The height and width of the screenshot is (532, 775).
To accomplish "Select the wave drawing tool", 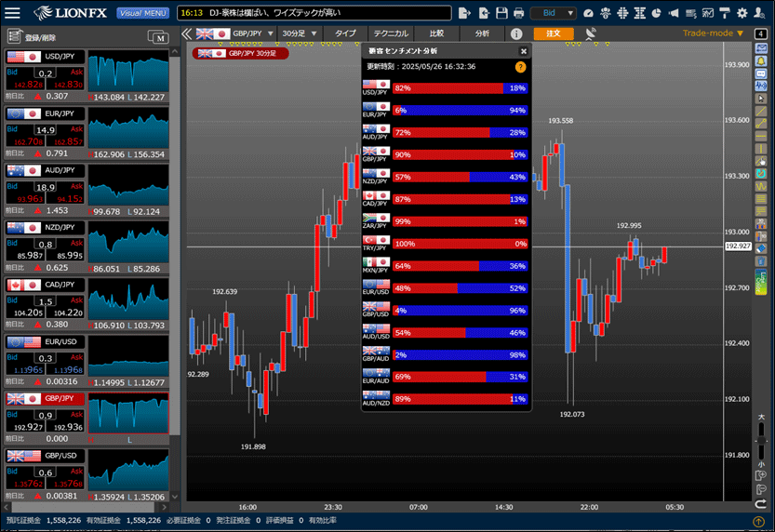I will [761, 186].
